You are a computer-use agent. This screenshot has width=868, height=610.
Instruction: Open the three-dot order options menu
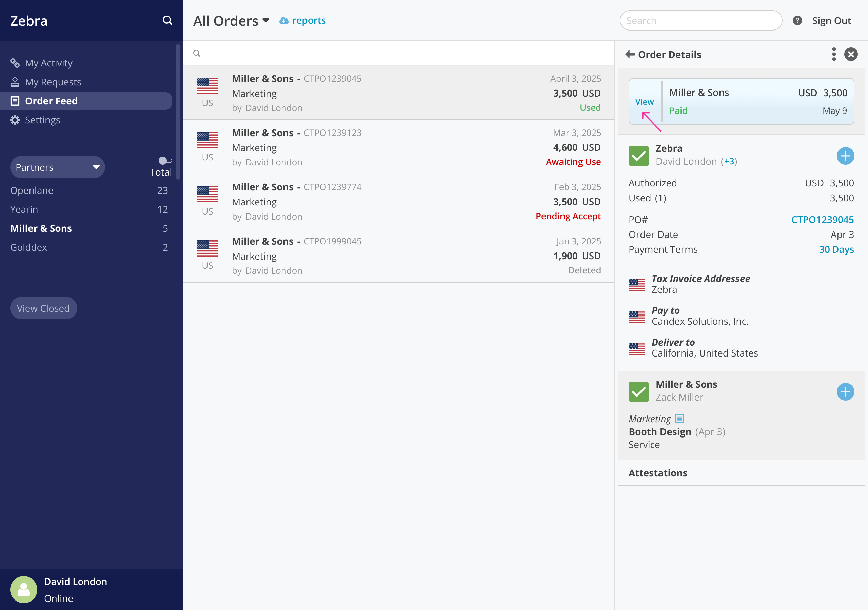(834, 55)
